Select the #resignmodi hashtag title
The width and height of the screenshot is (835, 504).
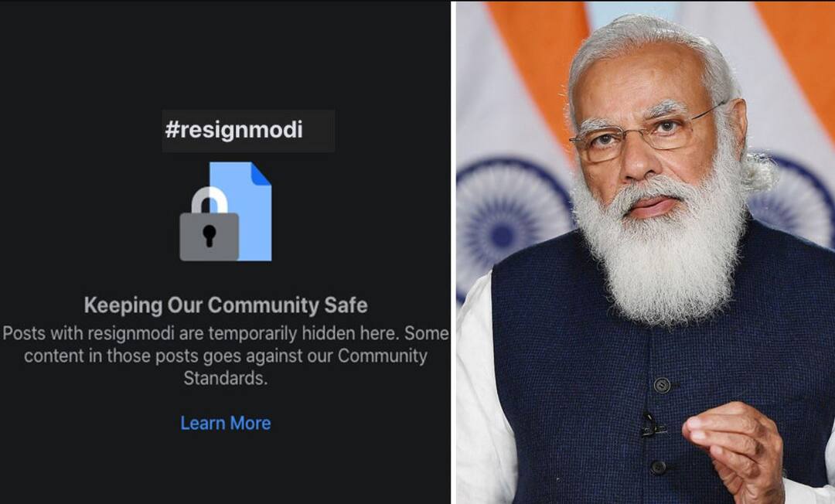(233, 130)
